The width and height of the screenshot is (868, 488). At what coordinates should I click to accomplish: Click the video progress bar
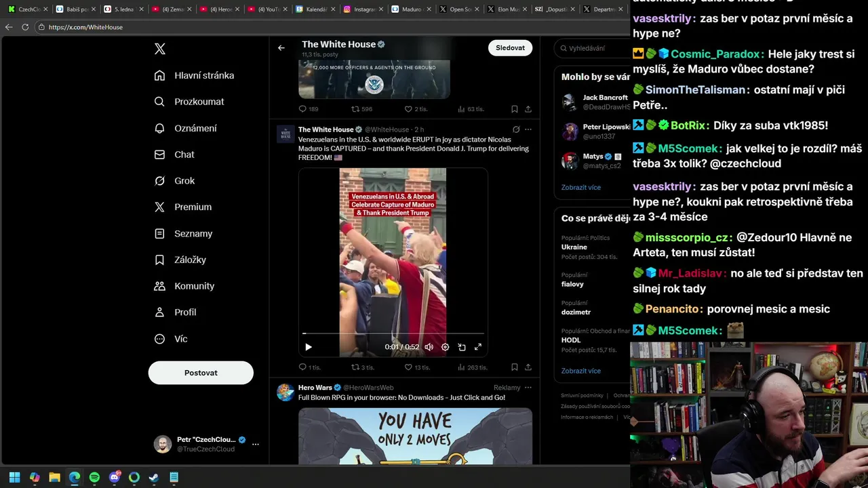[393, 334]
